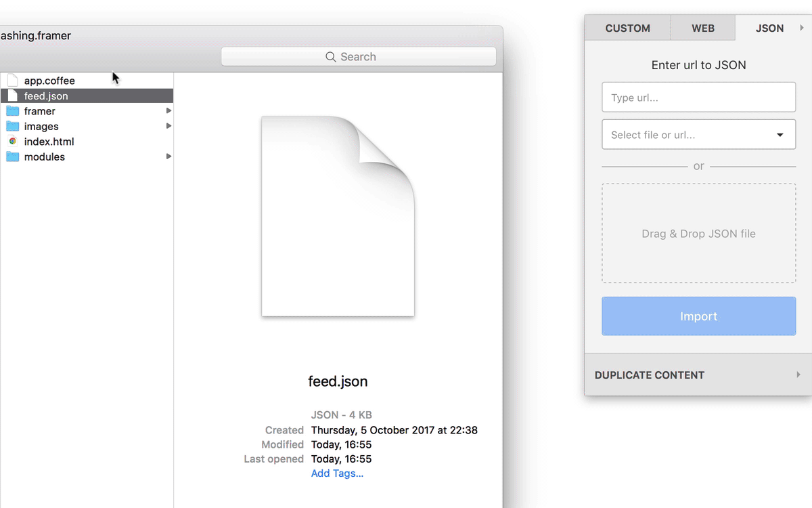Click the app.coffee file icon
Viewport: 812px width, 508px height.
point(12,81)
